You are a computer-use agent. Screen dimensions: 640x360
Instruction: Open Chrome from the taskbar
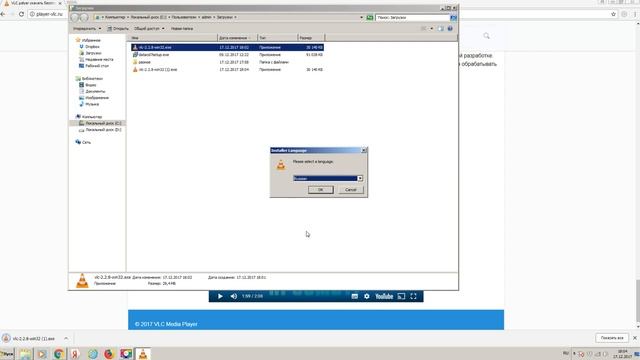pyautogui.click(x=59, y=354)
